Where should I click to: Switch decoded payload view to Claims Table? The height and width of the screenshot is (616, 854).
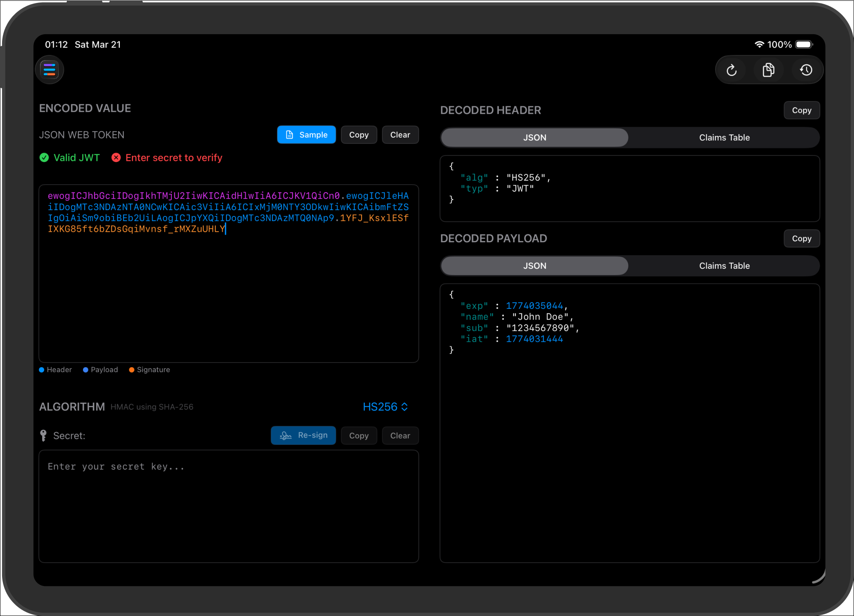[x=724, y=265]
